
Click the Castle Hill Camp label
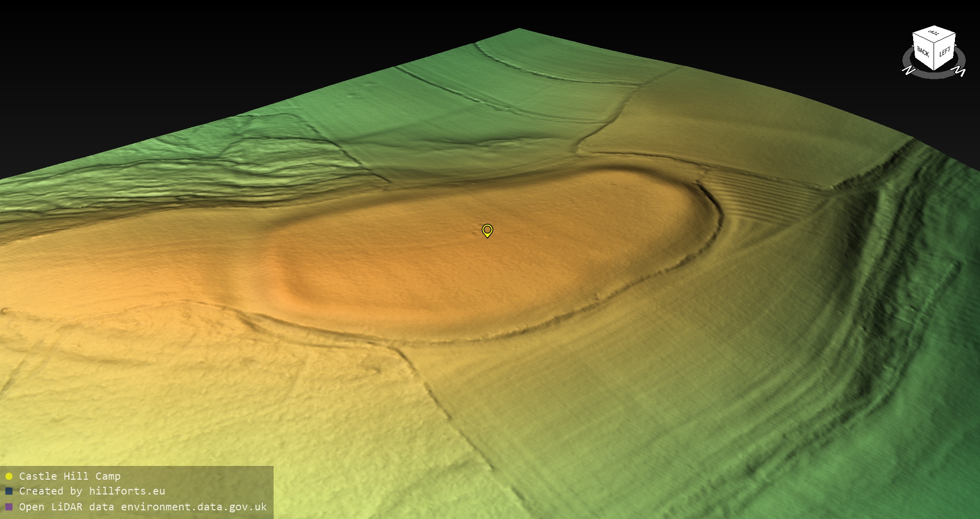pos(70,477)
